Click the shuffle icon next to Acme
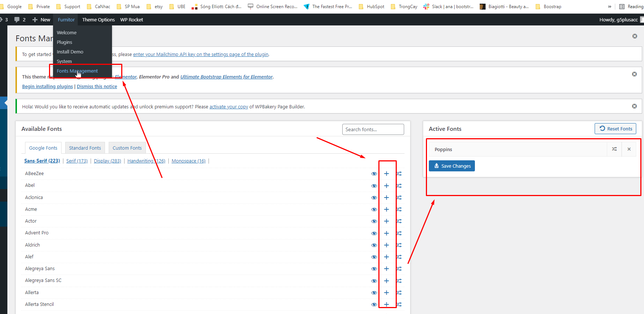 click(x=399, y=209)
